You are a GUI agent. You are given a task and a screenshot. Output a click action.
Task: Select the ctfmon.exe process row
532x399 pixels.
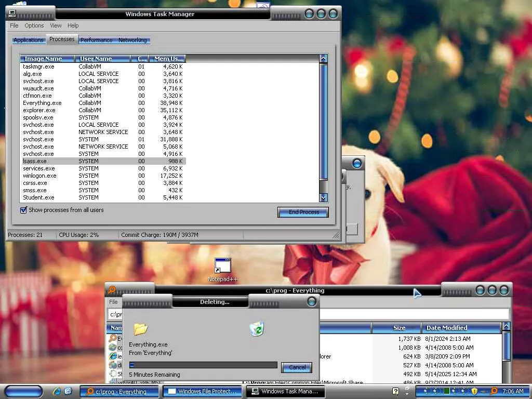click(103, 96)
